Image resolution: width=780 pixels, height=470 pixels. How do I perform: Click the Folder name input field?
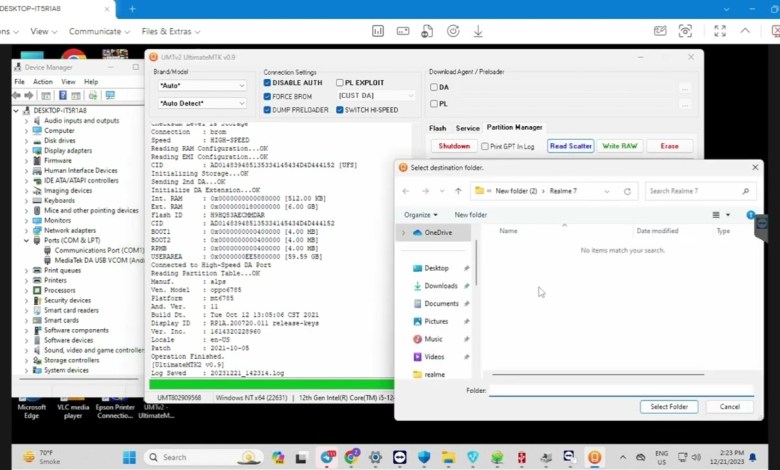point(620,390)
